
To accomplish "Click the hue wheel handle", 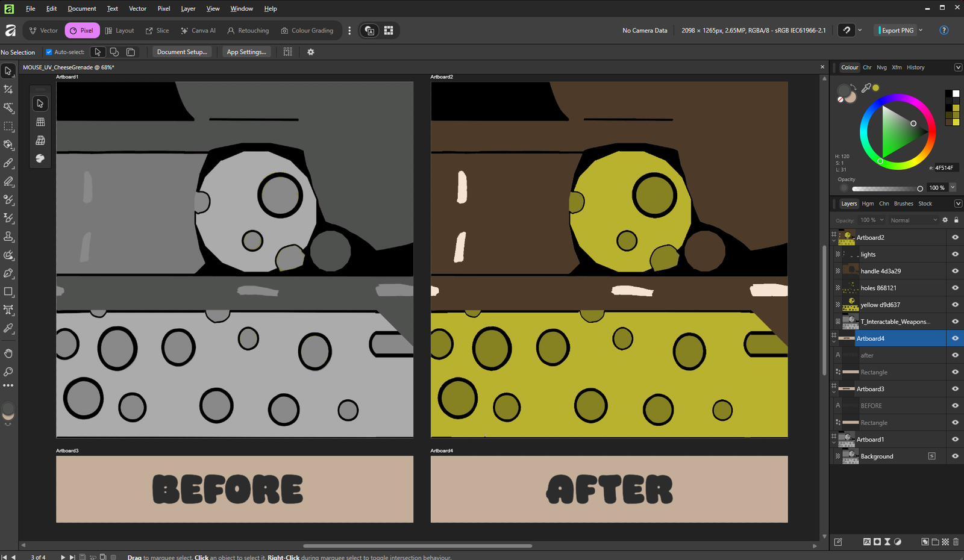I will 880,161.
